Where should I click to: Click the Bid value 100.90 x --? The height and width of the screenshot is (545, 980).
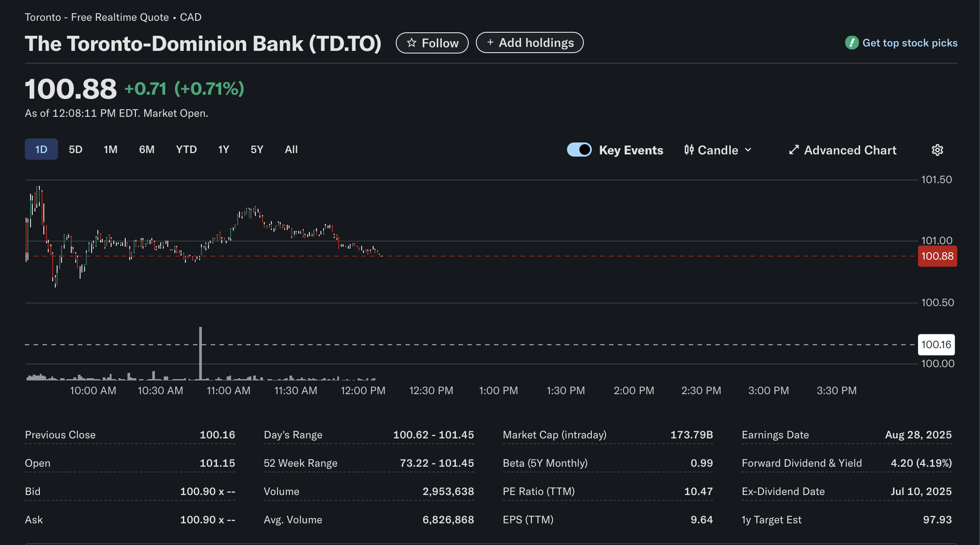point(208,491)
